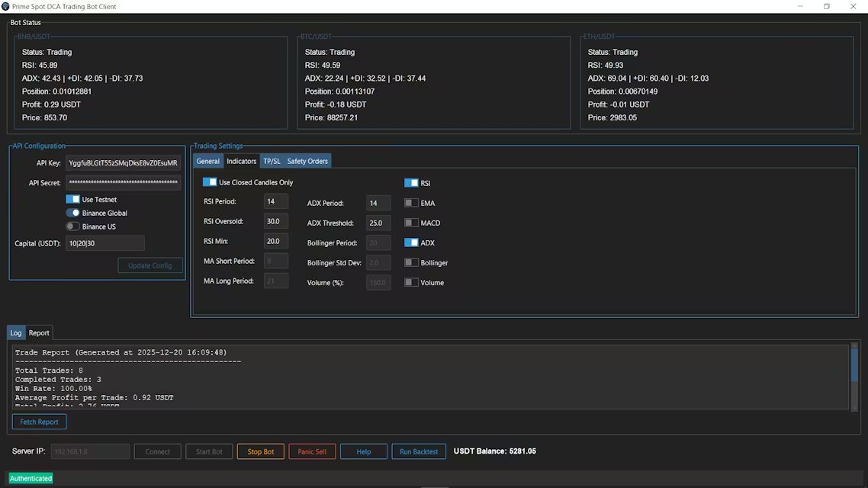The height and width of the screenshot is (488, 868).
Task: Open the Help button
Action: tap(364, 451)
